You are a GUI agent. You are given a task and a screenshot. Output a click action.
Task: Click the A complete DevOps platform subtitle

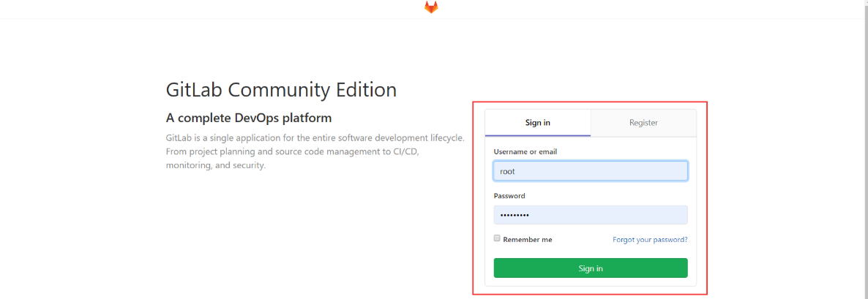click(249, 118)
